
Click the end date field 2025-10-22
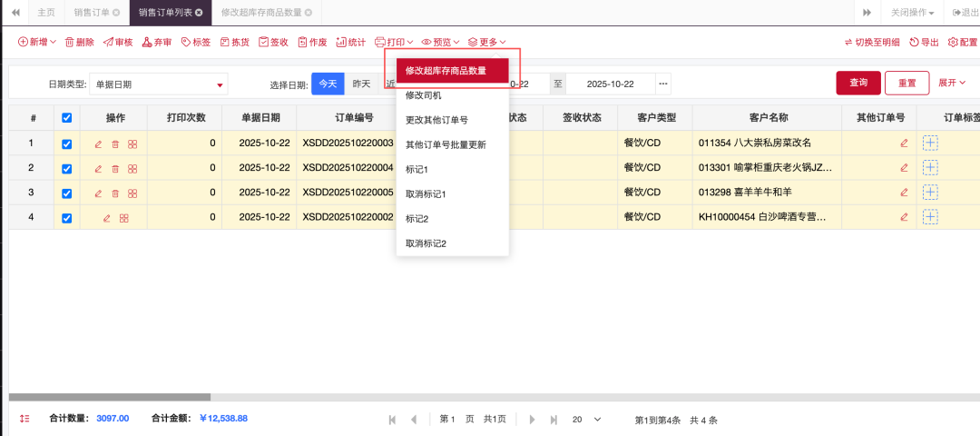click(610, 84)
